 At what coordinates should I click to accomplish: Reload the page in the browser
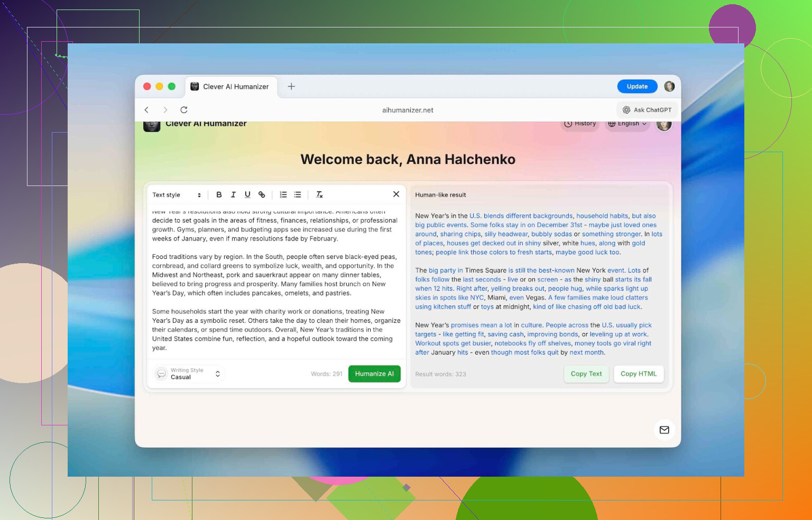(184, 110)
